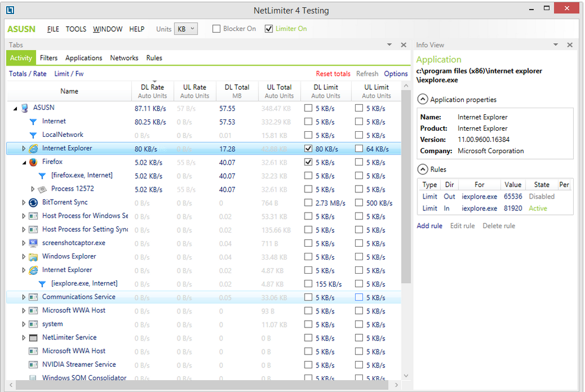Uncheck Internet Explorer 80 KB/s DL limit
Image resolution: width=585 pixels, height=392 pixels.
(308, 149)
